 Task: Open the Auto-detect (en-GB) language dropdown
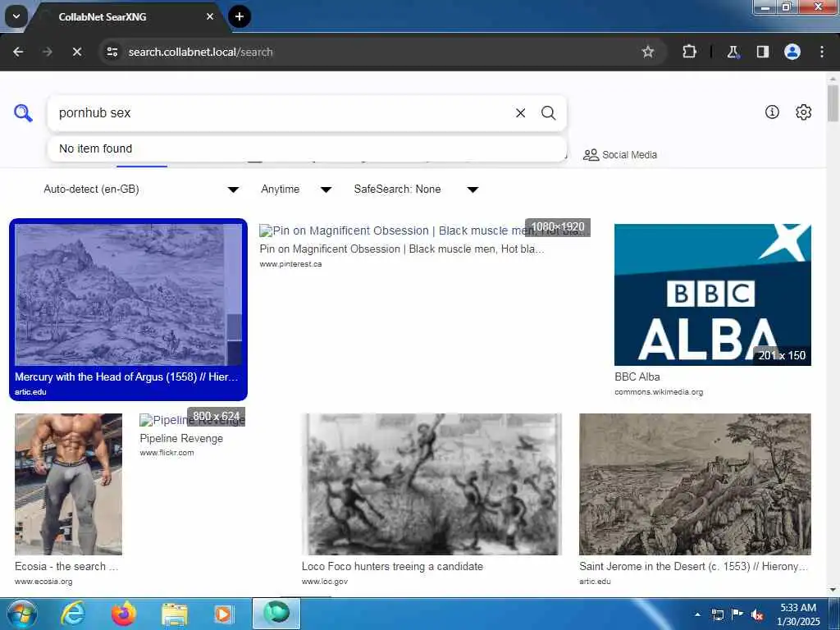coord(140,189)
